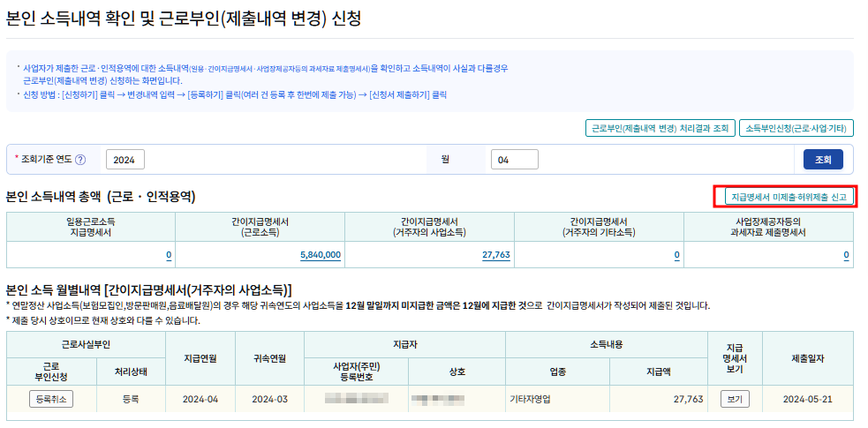Click the 근로사실부인 column header
The image size is (868, 428).
coord(86,344)
